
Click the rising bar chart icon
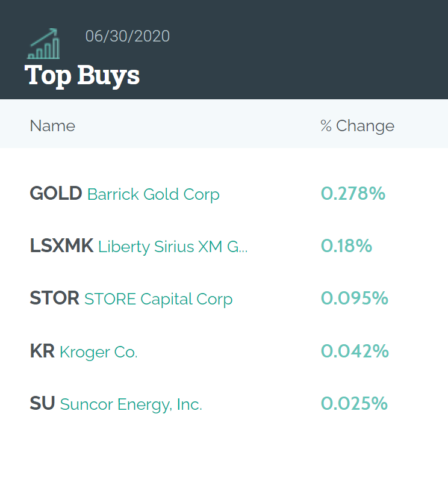coord(43,43)
